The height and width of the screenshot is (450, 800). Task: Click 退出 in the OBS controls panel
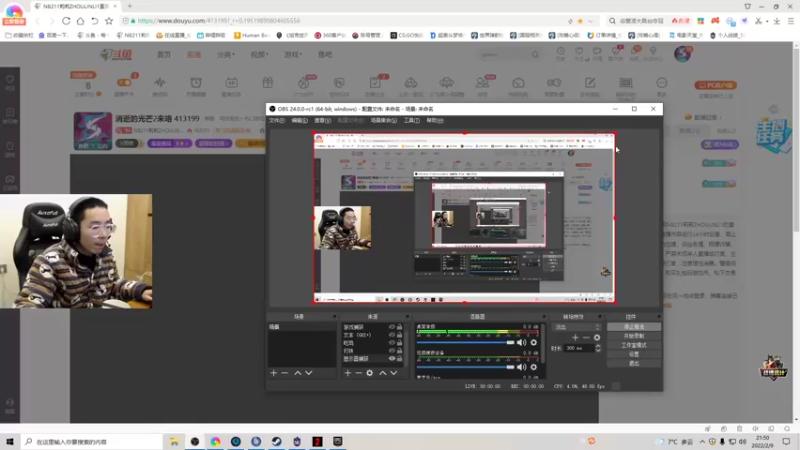(634, 363)
